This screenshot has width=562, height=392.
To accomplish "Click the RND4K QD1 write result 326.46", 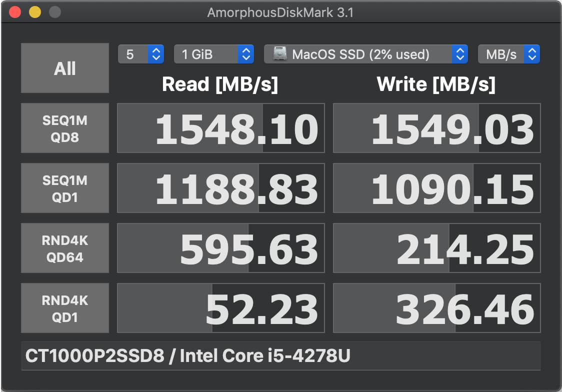I will click(437, 308).
